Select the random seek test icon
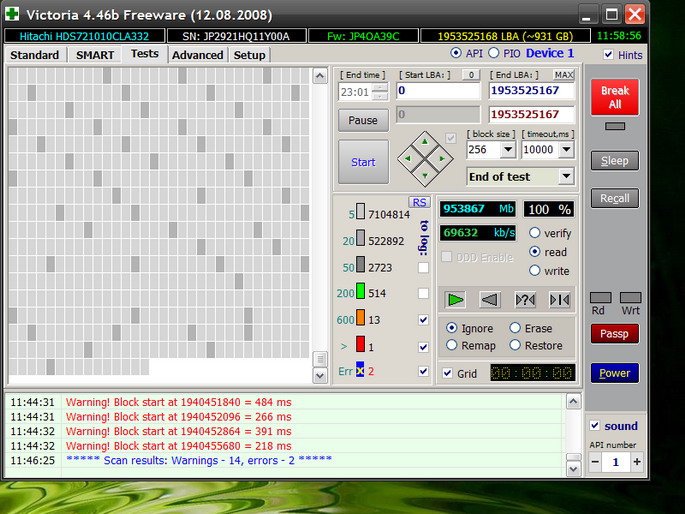The image size is (685, 514). click(525, 300)
